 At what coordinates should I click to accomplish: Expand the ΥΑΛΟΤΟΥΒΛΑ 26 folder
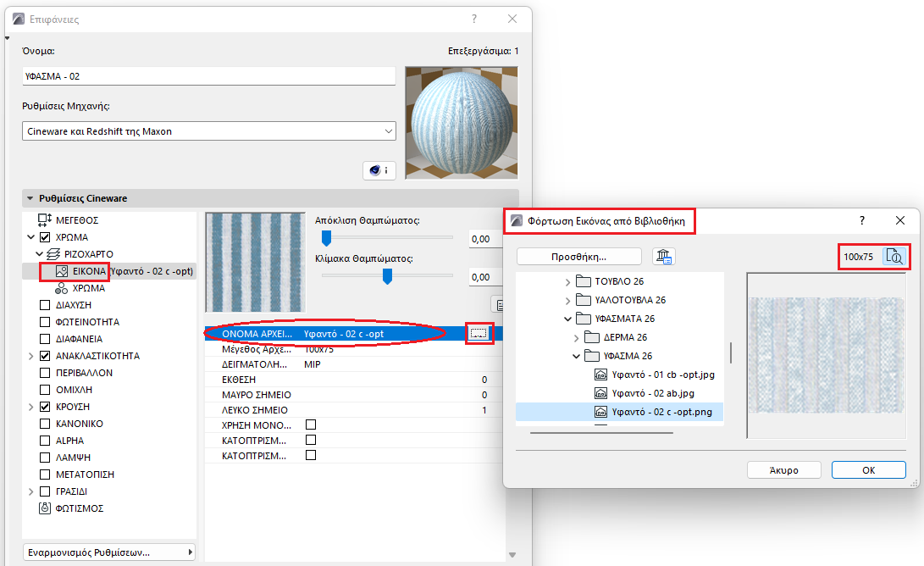(567, 301)
